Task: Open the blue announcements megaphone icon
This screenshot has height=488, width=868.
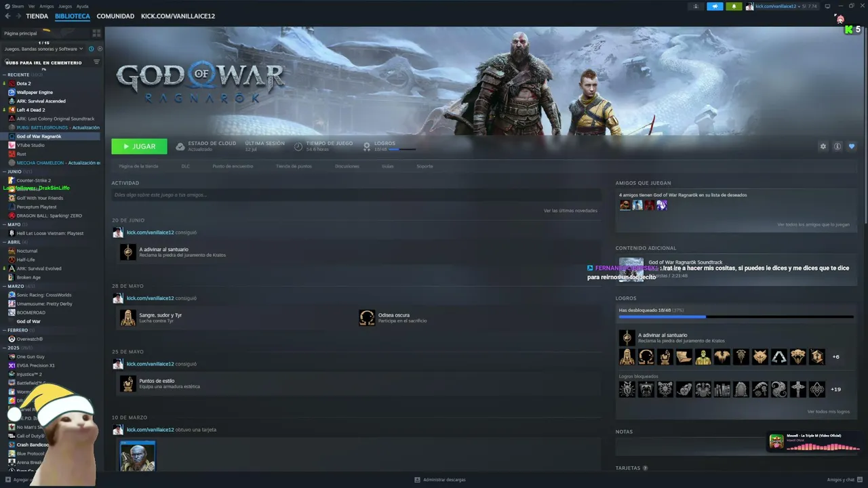Action: [x=715, y=6]
